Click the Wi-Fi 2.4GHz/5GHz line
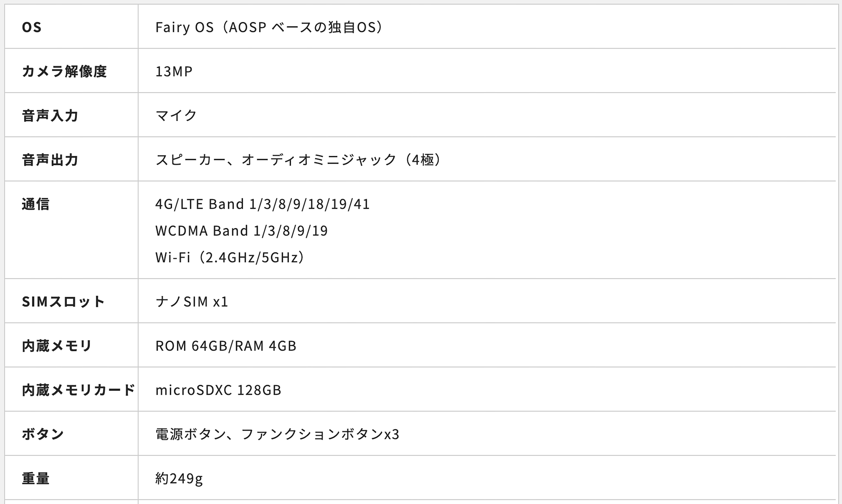The image size is (842, 504). 230,257
